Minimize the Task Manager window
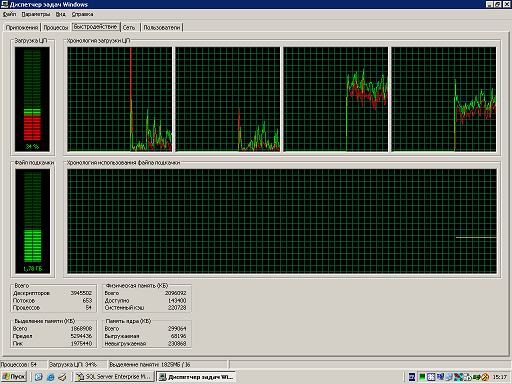Image resolution: width=512 pixels, height=384 pixels. click(x=489, y=4)
